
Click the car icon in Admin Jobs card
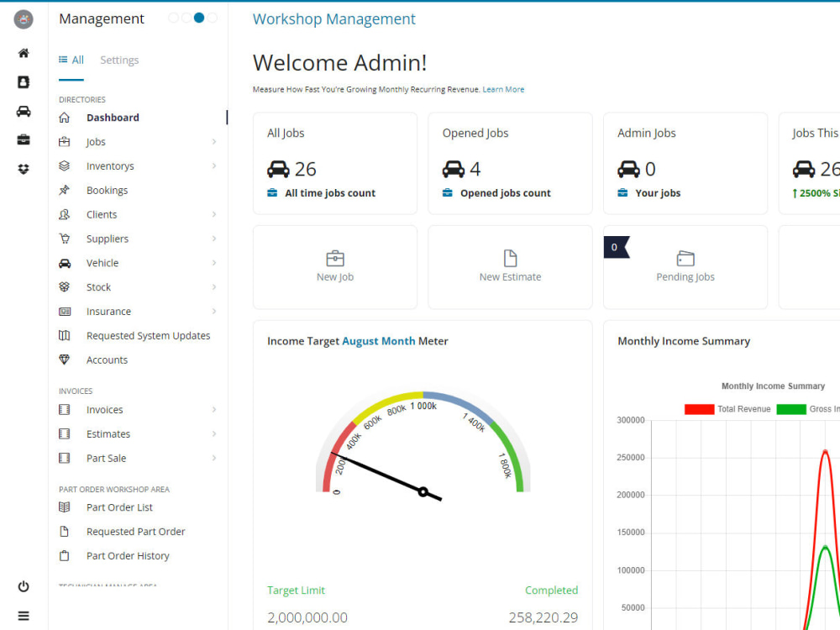click(628, 170)
